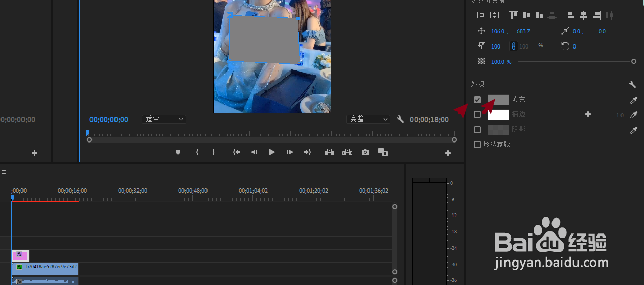644x285 pixels.
Task: Click the mark in button
Action: (197, 152)
